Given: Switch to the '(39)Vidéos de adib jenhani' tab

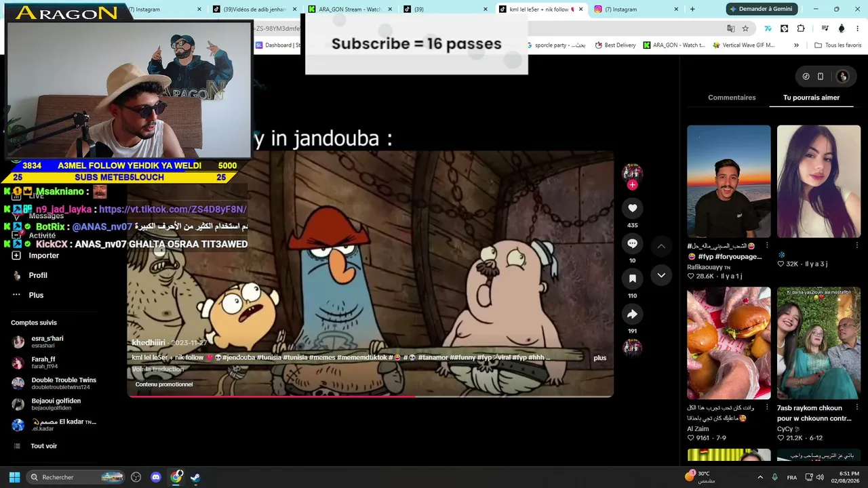Looking at the screenshot, I should coord(254,9).
